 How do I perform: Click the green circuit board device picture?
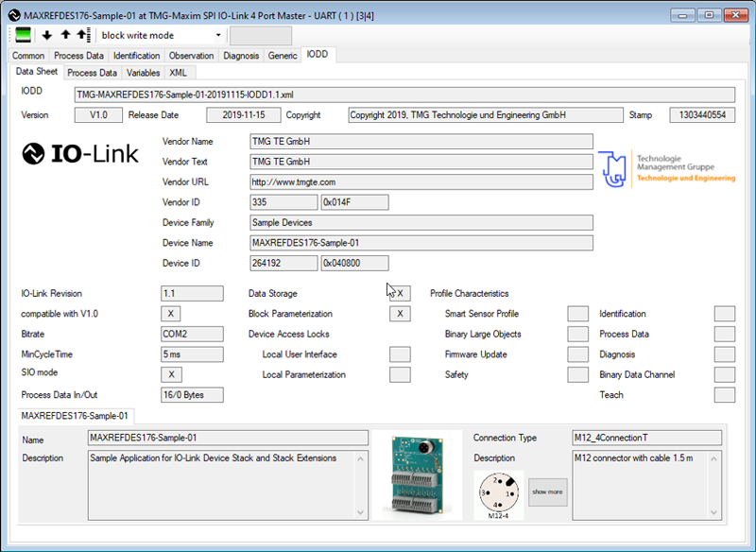point(417,474)
